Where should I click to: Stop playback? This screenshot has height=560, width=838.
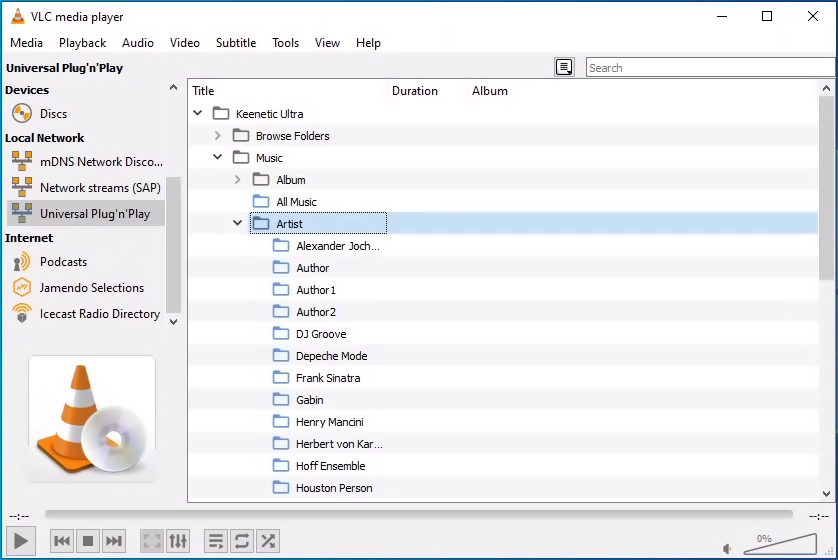pyautogui.click(x=88, y=541)
